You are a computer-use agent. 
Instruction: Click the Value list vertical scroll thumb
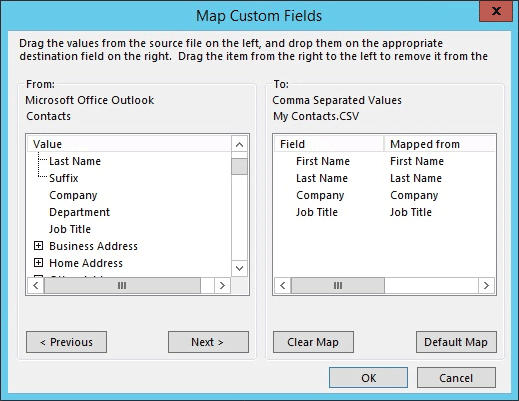pyautogui.click(x=239, y=166)
